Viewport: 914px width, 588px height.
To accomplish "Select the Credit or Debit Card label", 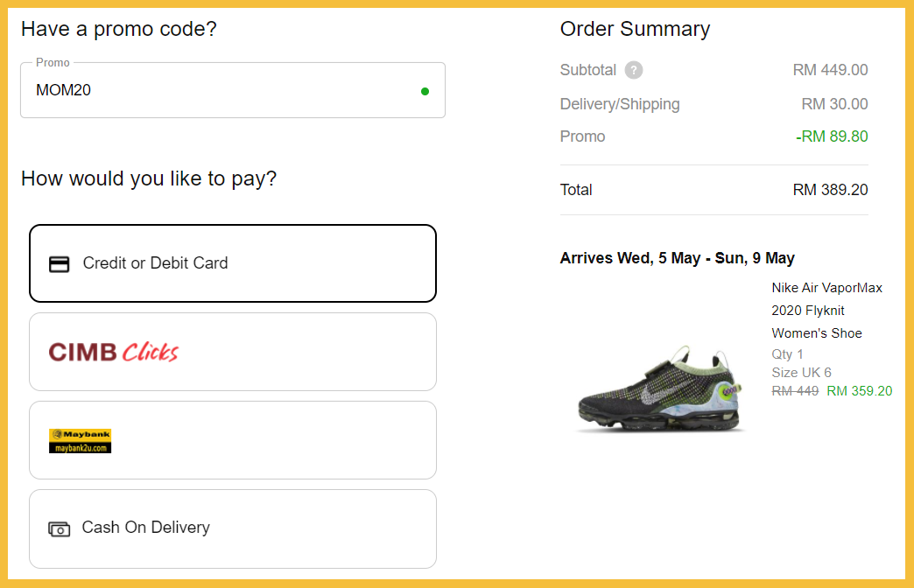I will click(x=155, y=263).
